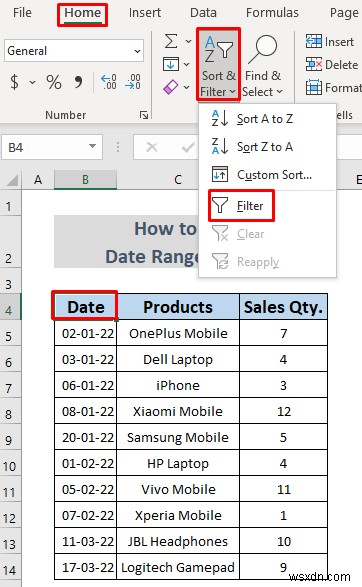Click the Delete cells icon
Viewport: 362px width, 587px height.
point(313,64)
